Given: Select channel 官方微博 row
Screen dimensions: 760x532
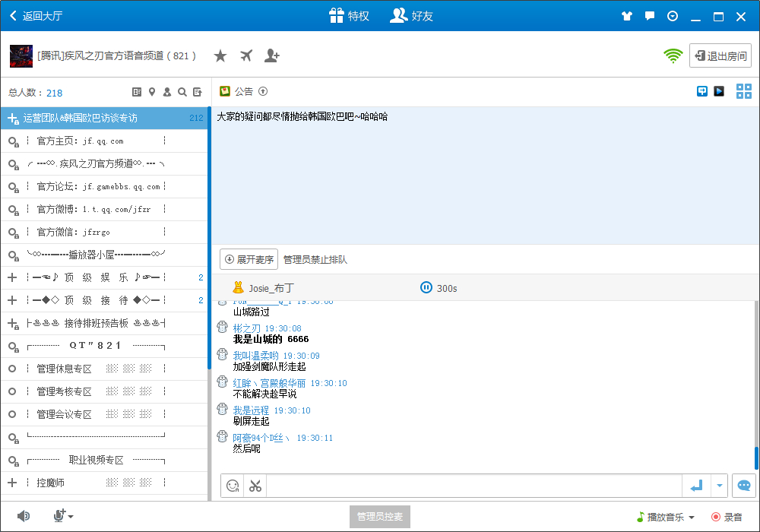Looking at the screenshot, I should [x=103, y=209].
